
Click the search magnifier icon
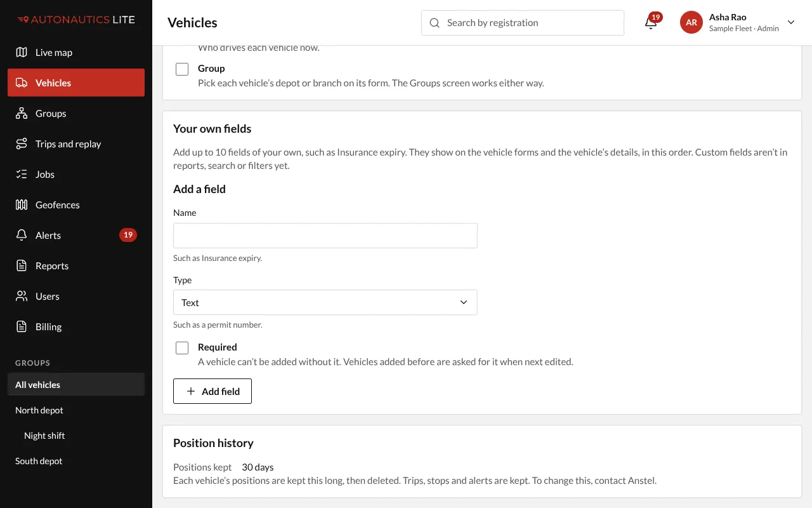click(435, 23)
